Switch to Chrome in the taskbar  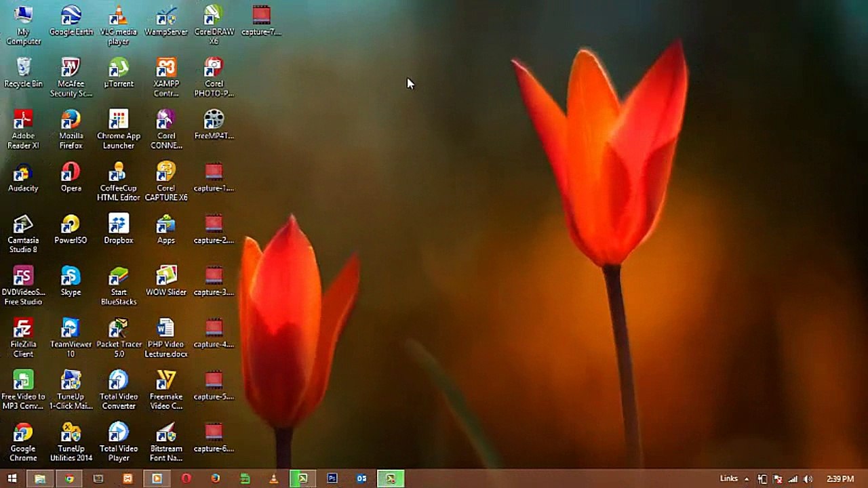pos(69,479)
